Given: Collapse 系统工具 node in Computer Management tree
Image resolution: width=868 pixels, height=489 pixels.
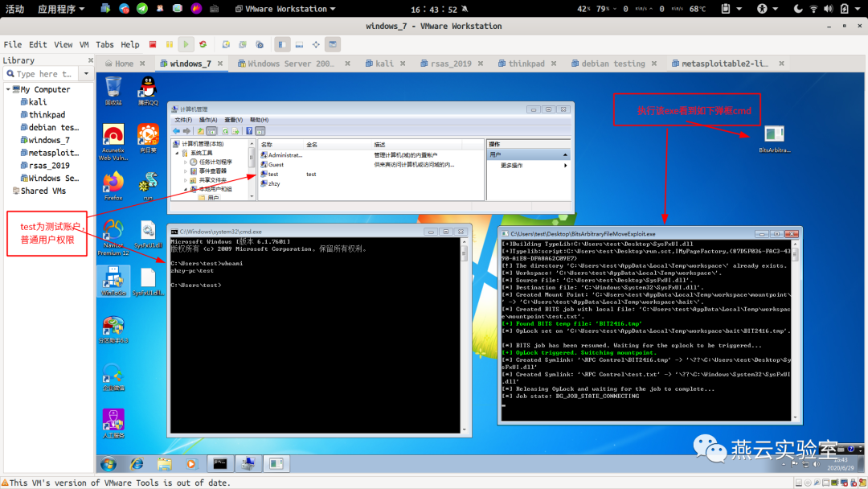Looking at the screenshot, I should pos(178,154).
